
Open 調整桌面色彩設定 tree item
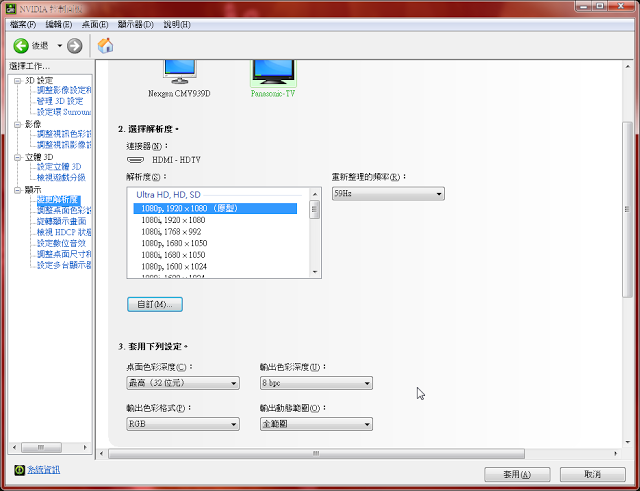64,211
